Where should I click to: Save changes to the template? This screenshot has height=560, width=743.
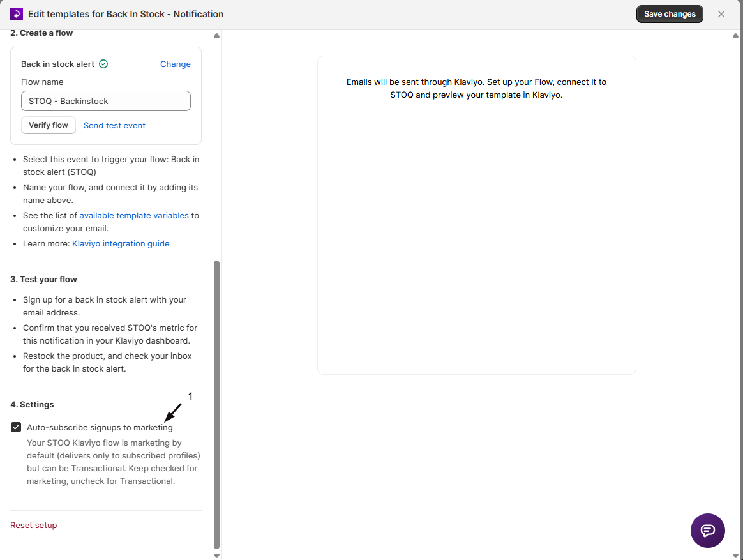point(670,14)
